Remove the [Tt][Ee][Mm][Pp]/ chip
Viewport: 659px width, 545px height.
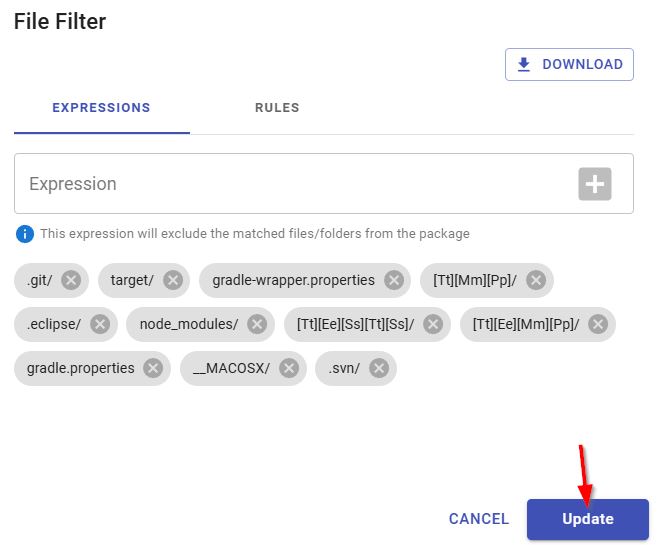[598, 324]
